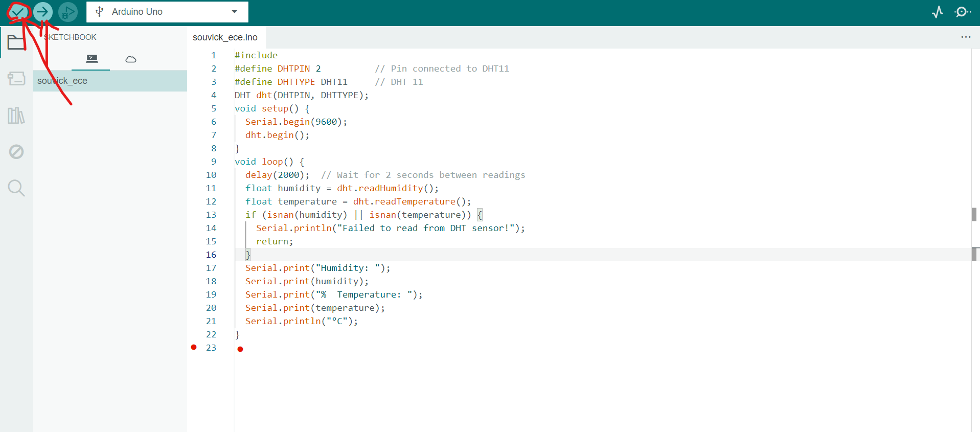The width and height of the screenshot is (980, 432).
Task: Click 'dht.readTemperature()' on line 12
Action: pyautogui.click(x=409, y=201)
